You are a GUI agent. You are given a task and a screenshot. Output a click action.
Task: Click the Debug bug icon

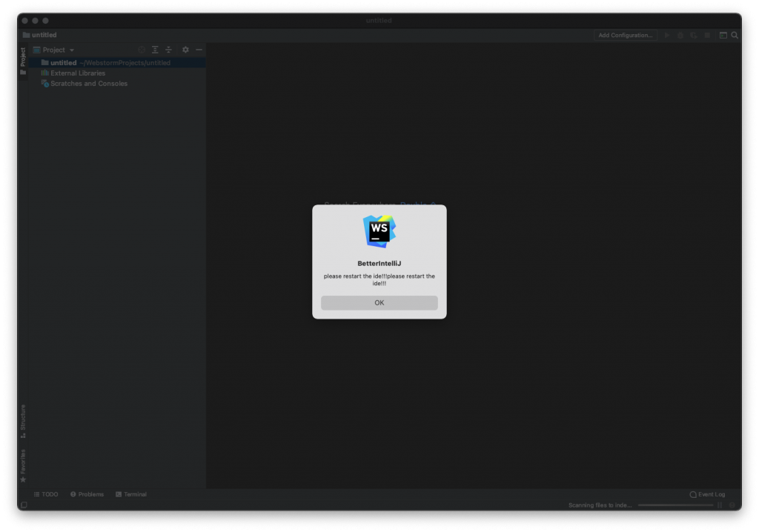click(680, 36)
